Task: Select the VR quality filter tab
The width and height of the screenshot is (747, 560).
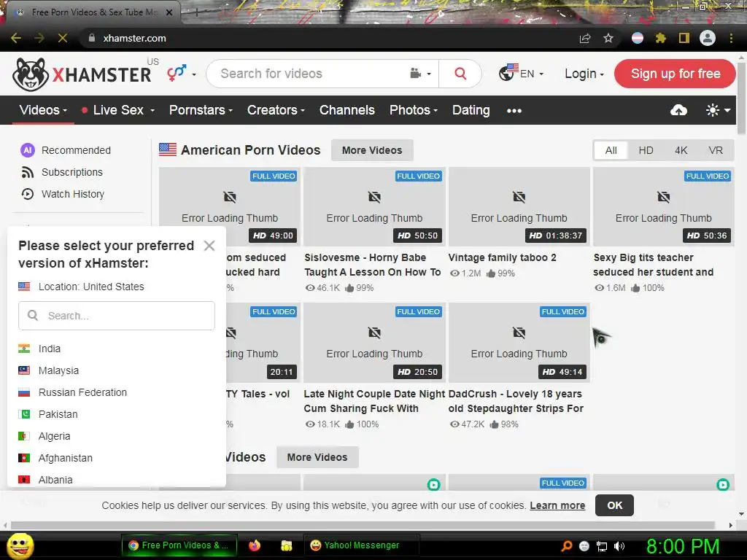Action: 716,150
